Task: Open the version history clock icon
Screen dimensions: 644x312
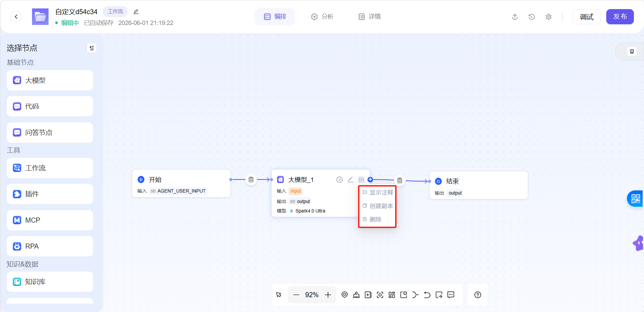Action: click(x=532, y=17)
